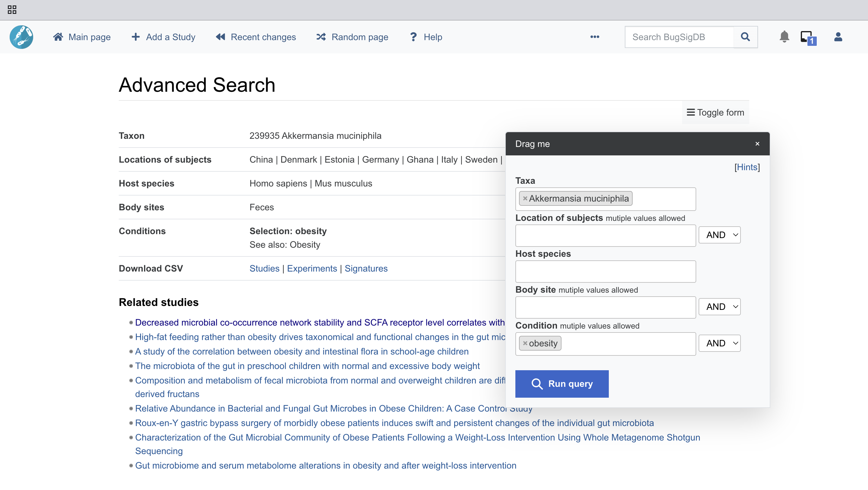Open Location of subjects AND dropdown
868x490 pixels.
click(719, 235)
